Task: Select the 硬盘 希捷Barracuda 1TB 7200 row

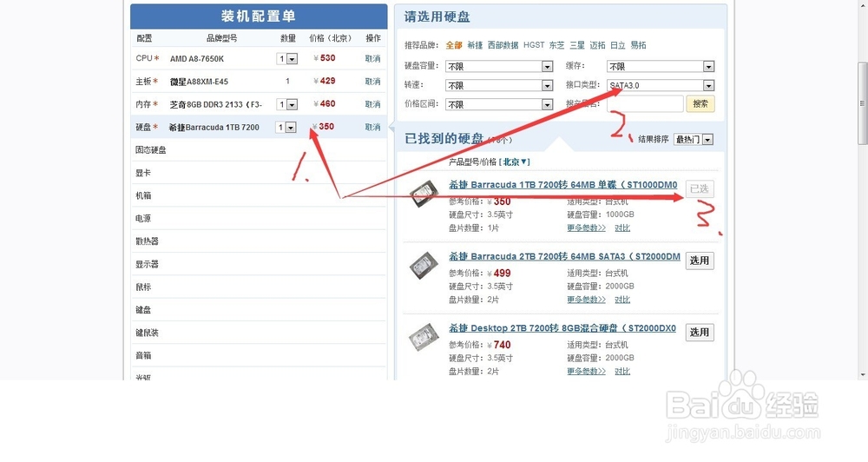Action: [x=259, y=127]
